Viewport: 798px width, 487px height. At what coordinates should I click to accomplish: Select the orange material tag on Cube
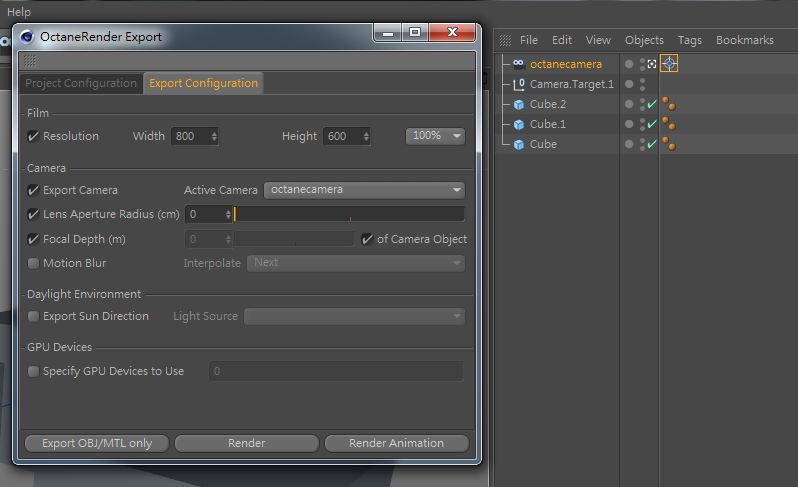coord(669,145)
